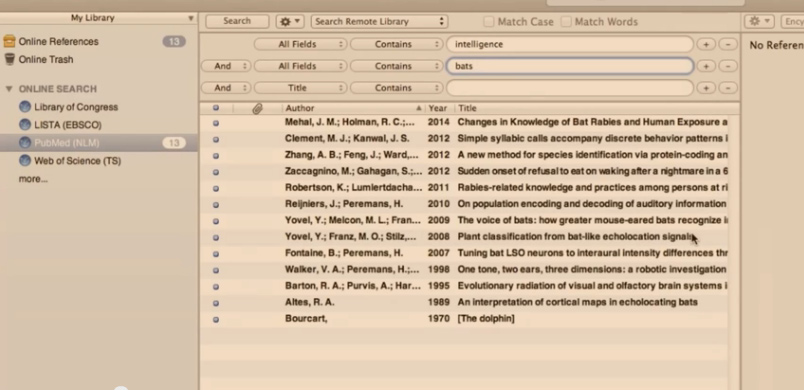Click the status dot for Clement 2012
This screenshot has width=804, height=390.
pyautogui.click(x=215, y=139)
